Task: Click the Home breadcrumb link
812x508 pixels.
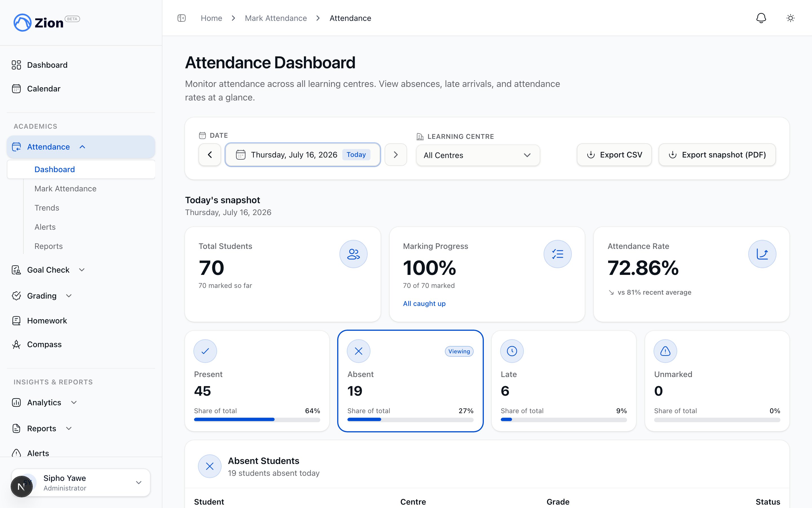Action: point(211,18)
